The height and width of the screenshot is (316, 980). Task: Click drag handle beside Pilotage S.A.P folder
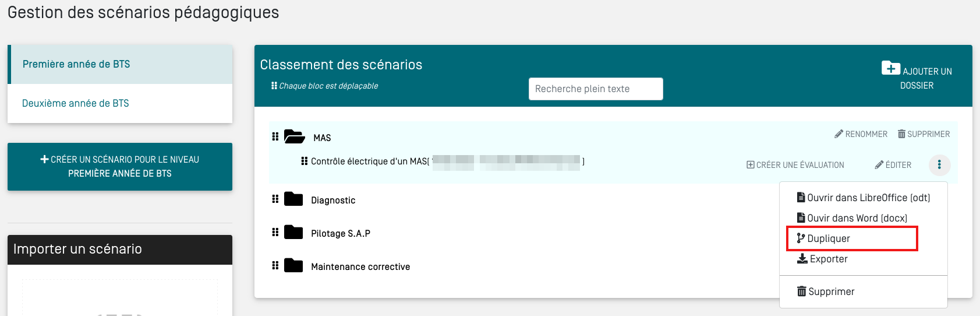click(x=275, y=233)
